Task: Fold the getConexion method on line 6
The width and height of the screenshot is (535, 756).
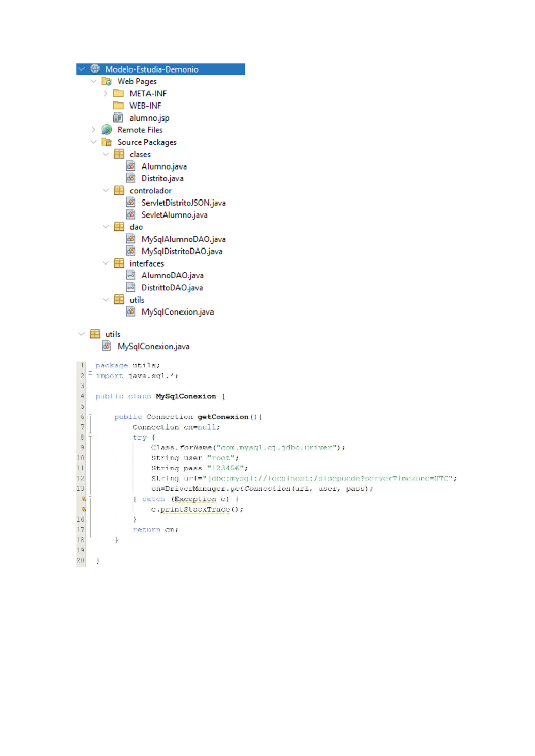Action: point(90,415)
